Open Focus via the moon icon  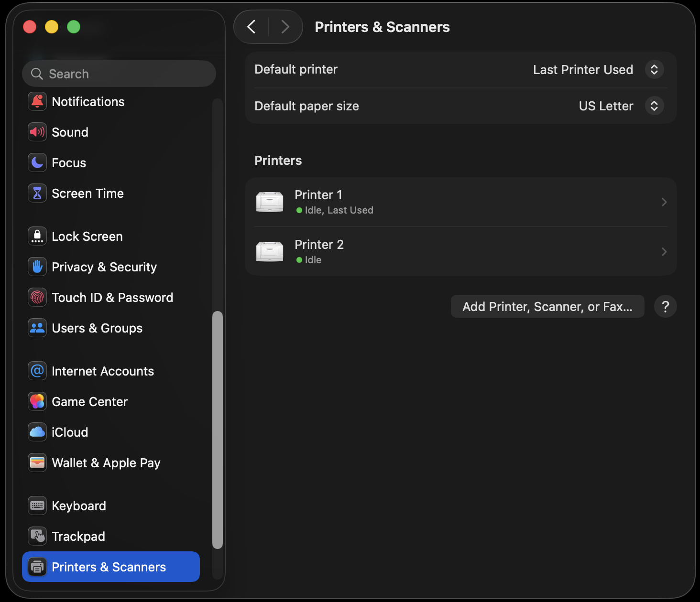pyautogui.click(x=37, y=162)
